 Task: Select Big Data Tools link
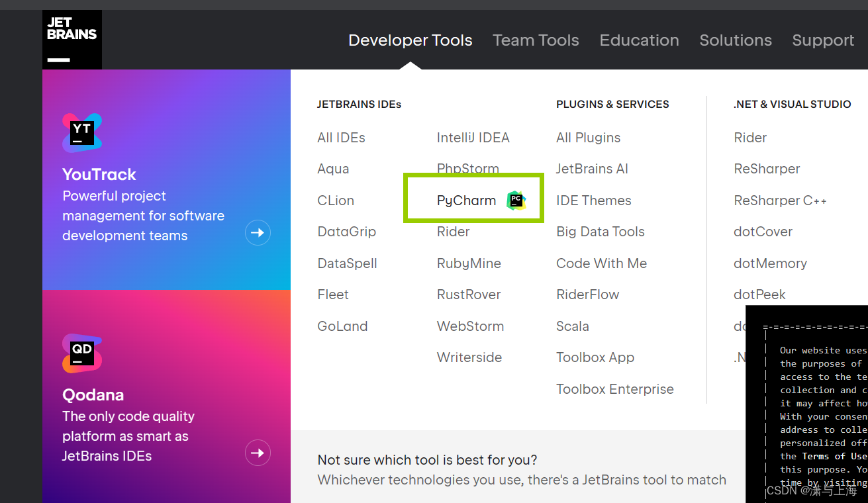[x=601, y=232]
